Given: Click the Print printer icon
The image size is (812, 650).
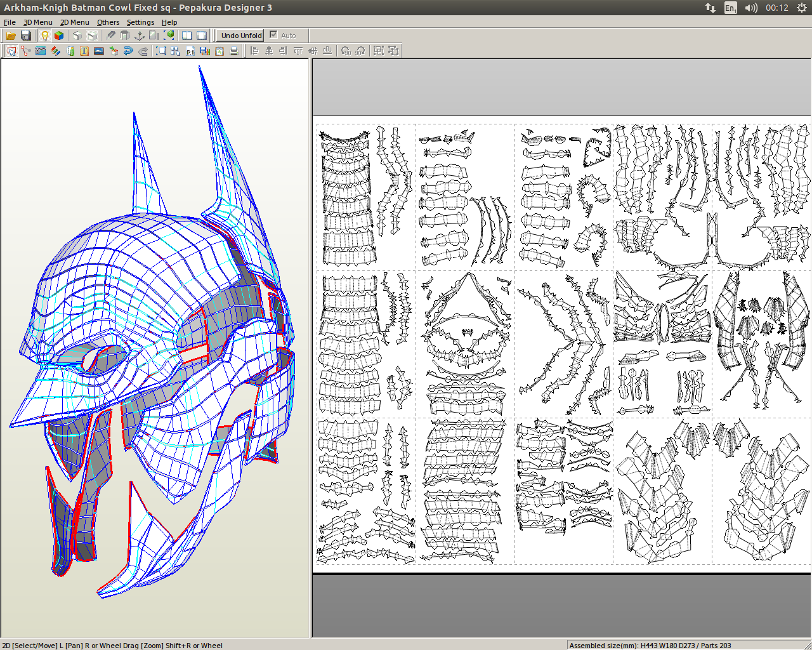Looking at the screenshot, I should 234,51.
